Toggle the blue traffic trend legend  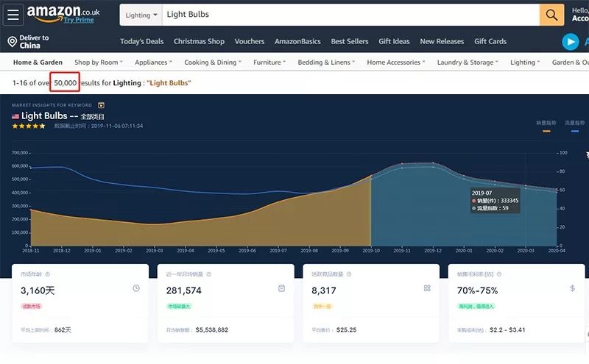pyautogui.click(x=574, y=126)
